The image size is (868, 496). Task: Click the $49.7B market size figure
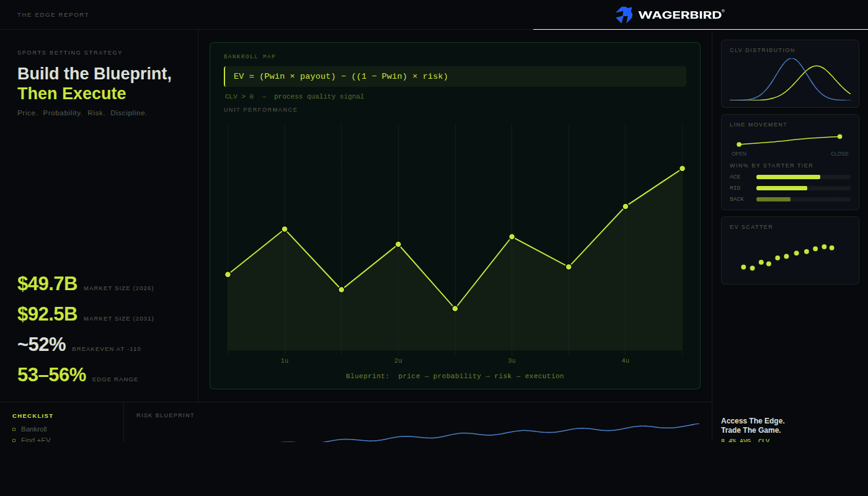47,283
